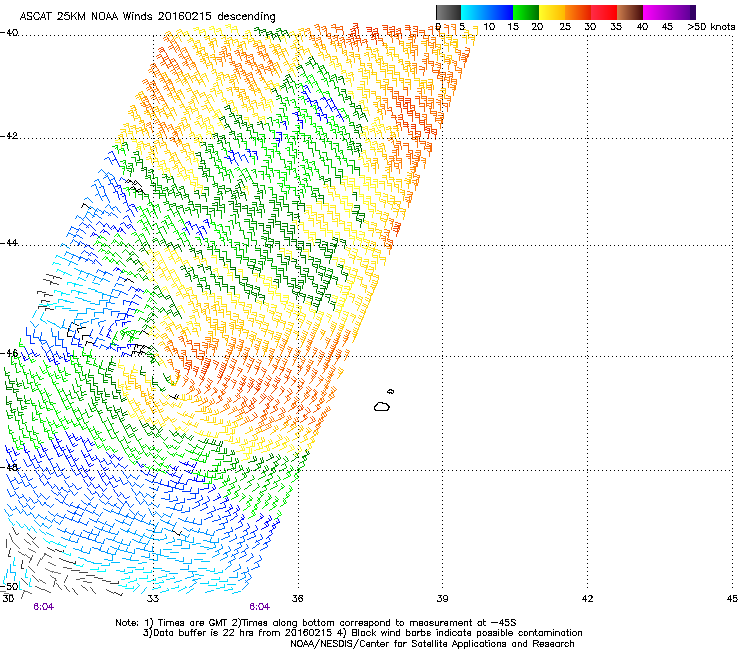740x650 pixels.
Task: Click the latitude label "-40"
Action: (x=9, y=33)
